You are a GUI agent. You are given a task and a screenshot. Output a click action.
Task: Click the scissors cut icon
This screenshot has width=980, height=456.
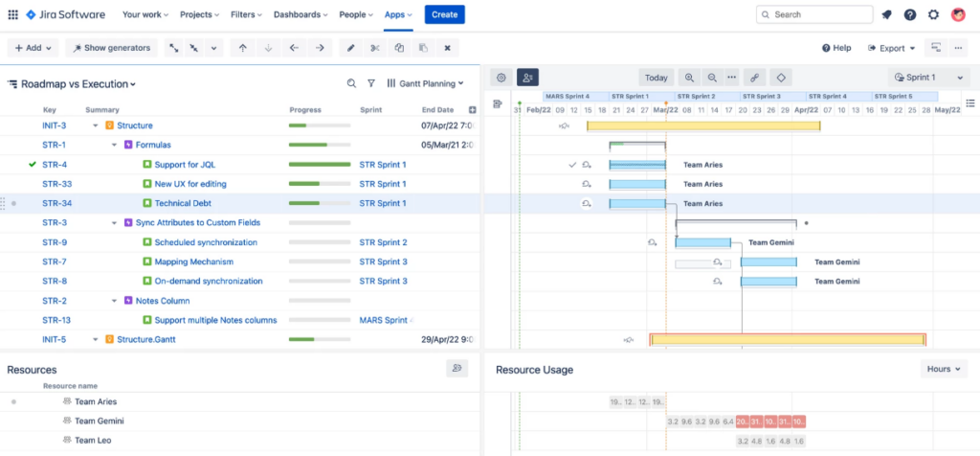(375, 48)
